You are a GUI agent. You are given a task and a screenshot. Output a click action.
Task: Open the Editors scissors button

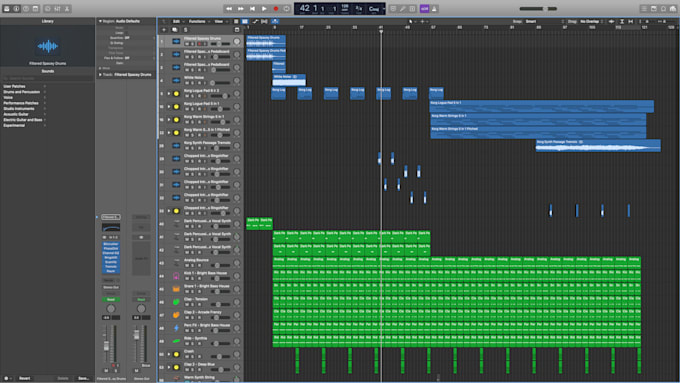(67, 9)
